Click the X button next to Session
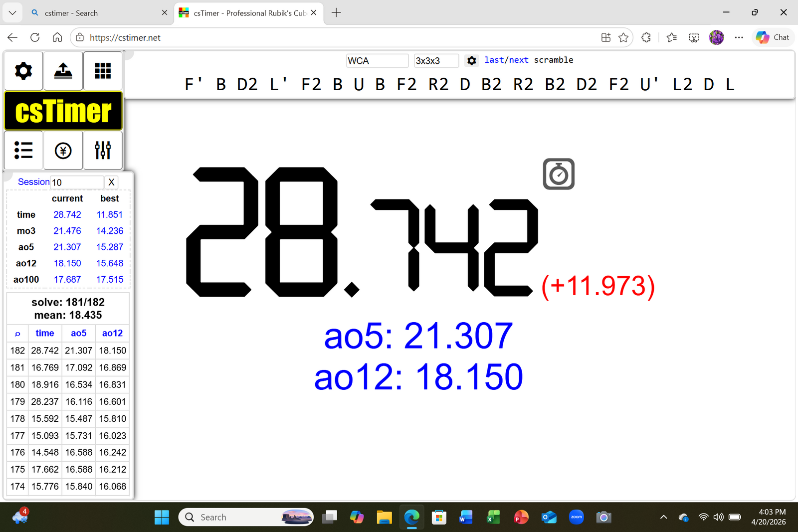This screenshot has width=798, height=532. click(x=111, y=182)
